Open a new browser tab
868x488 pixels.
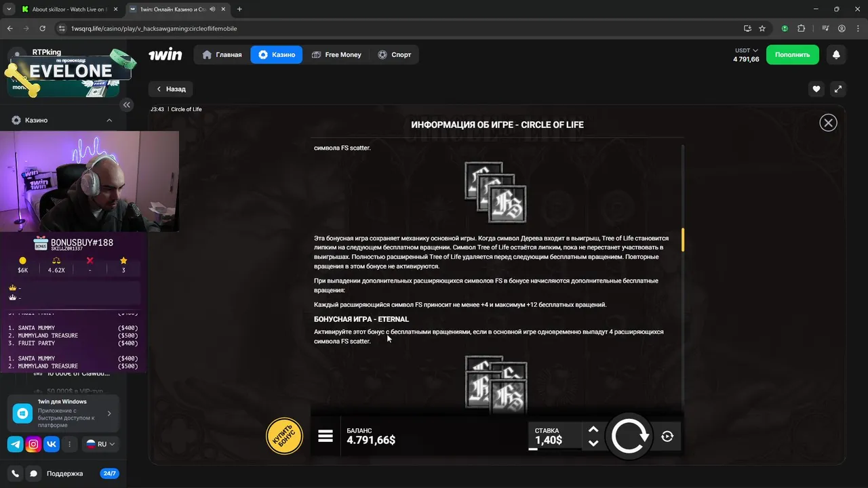coord(239,9)
